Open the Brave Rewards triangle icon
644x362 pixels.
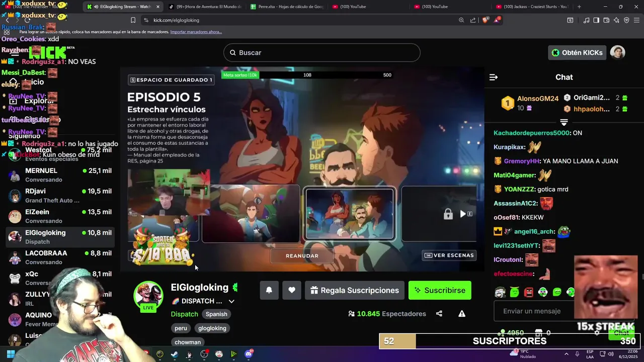pyautogui.click(x=497, y=20)
